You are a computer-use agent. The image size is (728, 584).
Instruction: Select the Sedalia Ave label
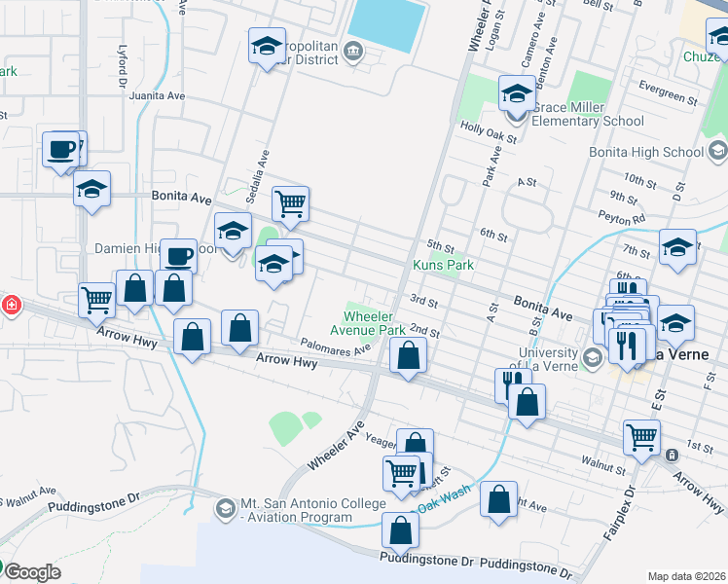257,177
